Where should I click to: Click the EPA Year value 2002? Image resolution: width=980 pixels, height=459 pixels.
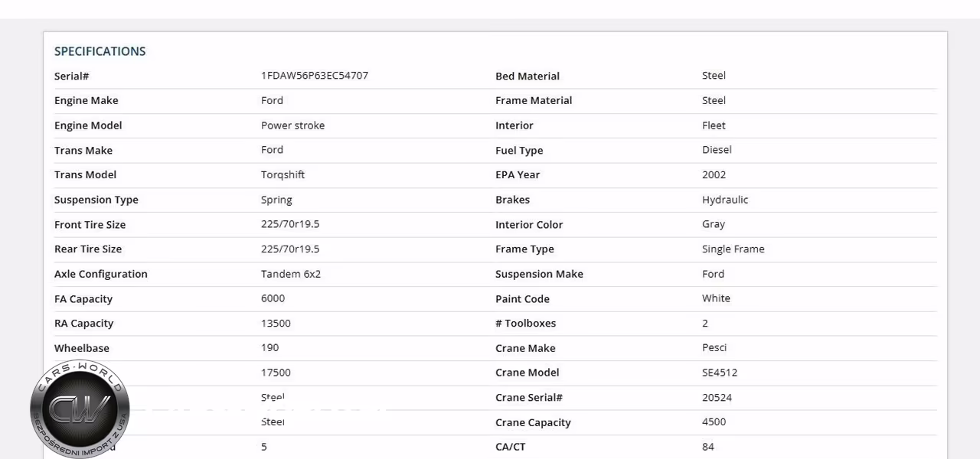(x=714, y=174)
